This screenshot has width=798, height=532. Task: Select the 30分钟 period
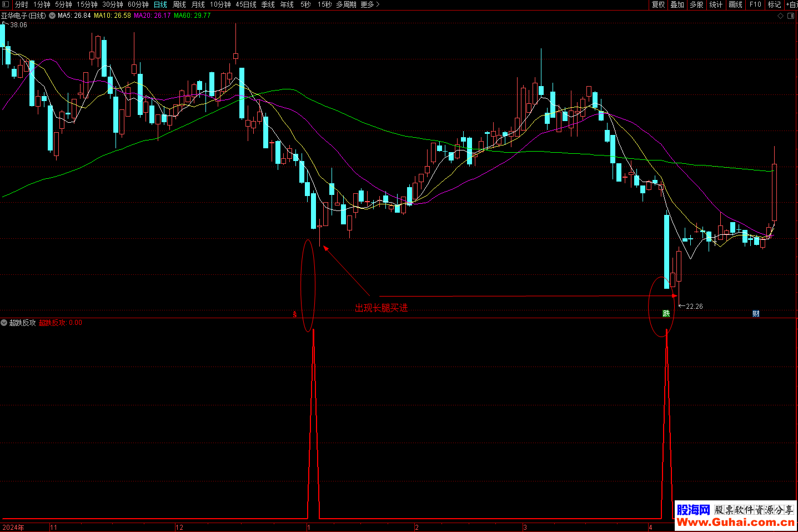pos(113,4)
